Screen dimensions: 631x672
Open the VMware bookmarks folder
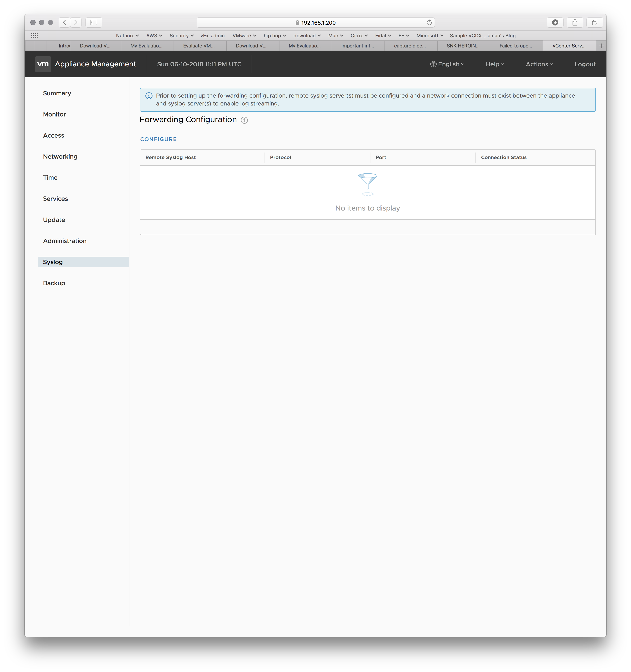[x=244, y=36]
